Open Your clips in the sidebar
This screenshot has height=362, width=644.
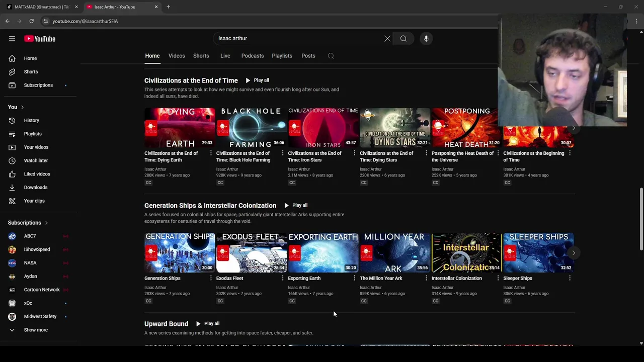(x=38, y=201)
